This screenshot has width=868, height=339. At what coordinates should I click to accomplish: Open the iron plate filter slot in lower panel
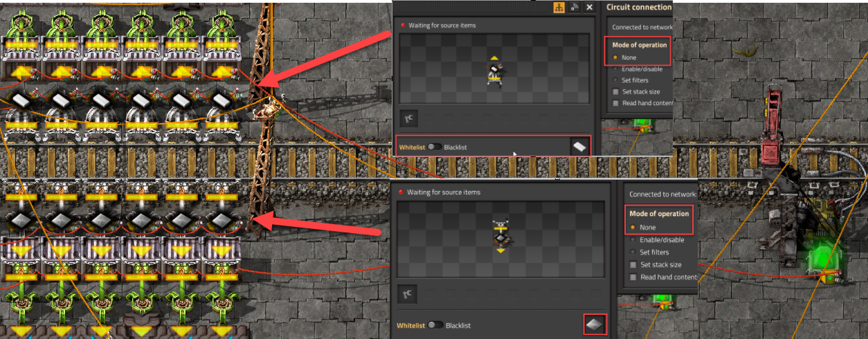pos(595,324)
